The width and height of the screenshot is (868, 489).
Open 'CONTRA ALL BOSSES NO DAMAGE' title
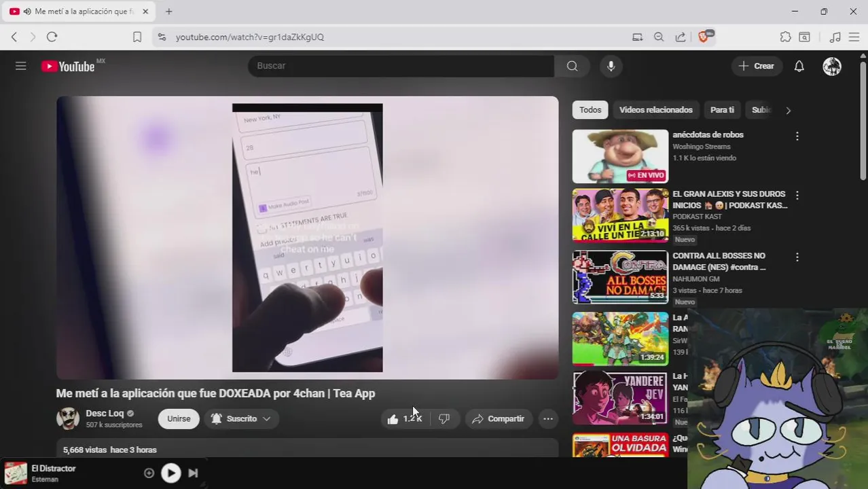point(720,261)
